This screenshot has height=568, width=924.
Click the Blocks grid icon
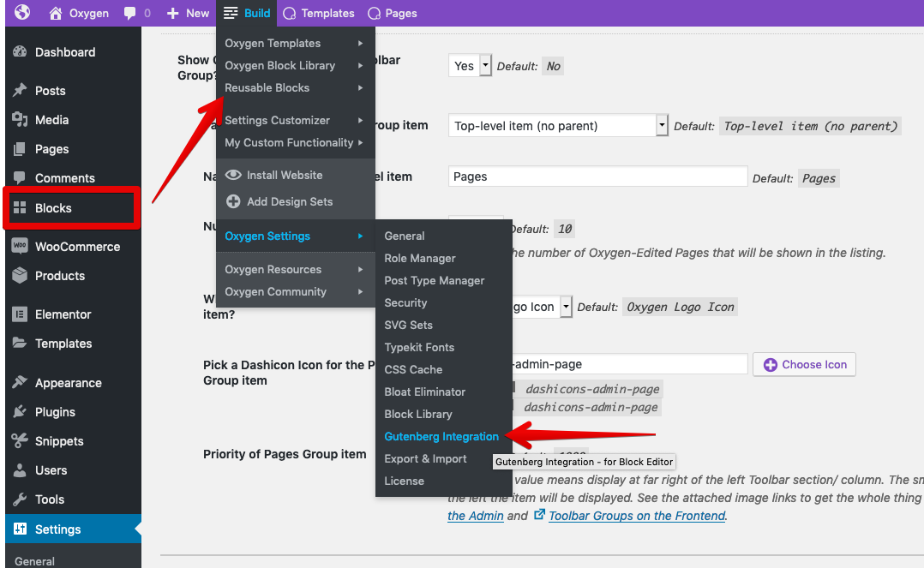20,207
